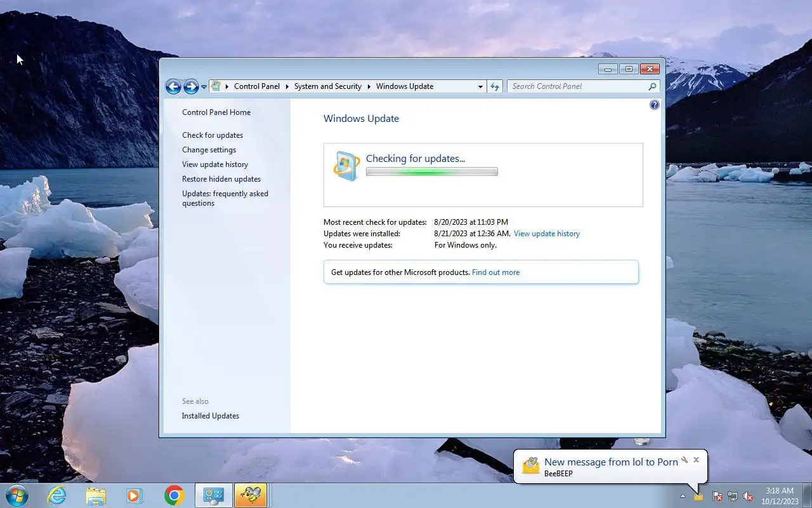This screenshot has height=508, width=812.
Task: Click the wrench icon in notification balloon
Action: click(684, 460)
